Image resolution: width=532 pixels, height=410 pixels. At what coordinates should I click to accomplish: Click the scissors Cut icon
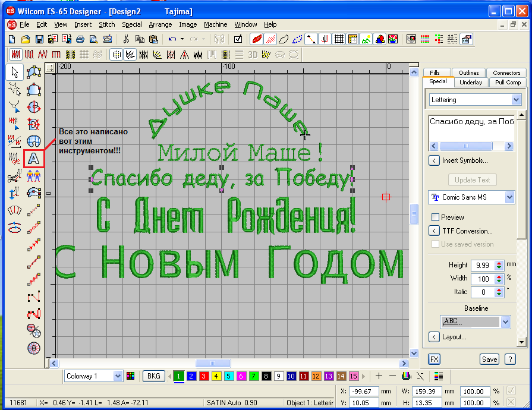(126, 39)
